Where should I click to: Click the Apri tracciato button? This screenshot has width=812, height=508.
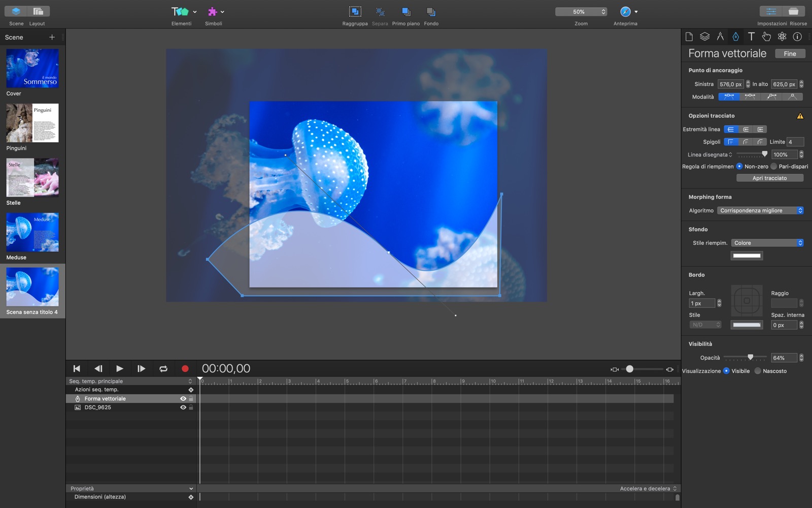click(769, 178)
